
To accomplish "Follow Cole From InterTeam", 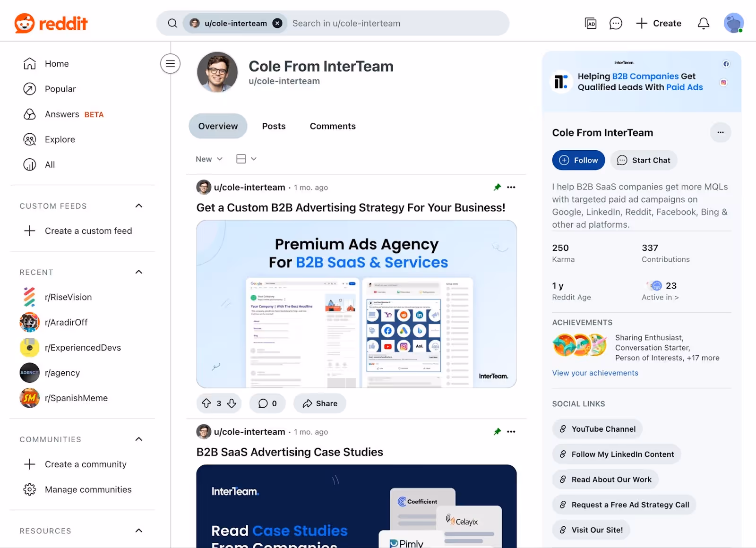I will click(x=578, y=160).
